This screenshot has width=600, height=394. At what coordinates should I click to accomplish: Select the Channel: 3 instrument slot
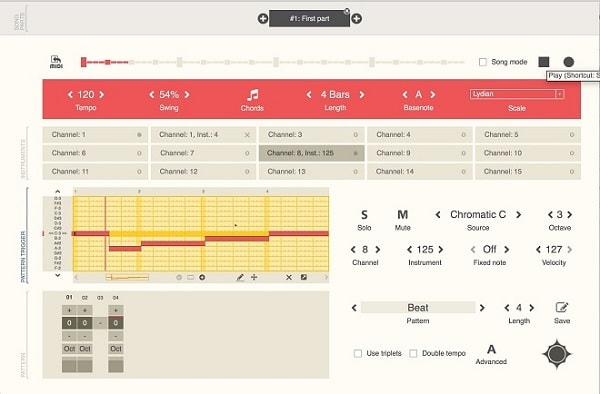[x=311, y=135]
